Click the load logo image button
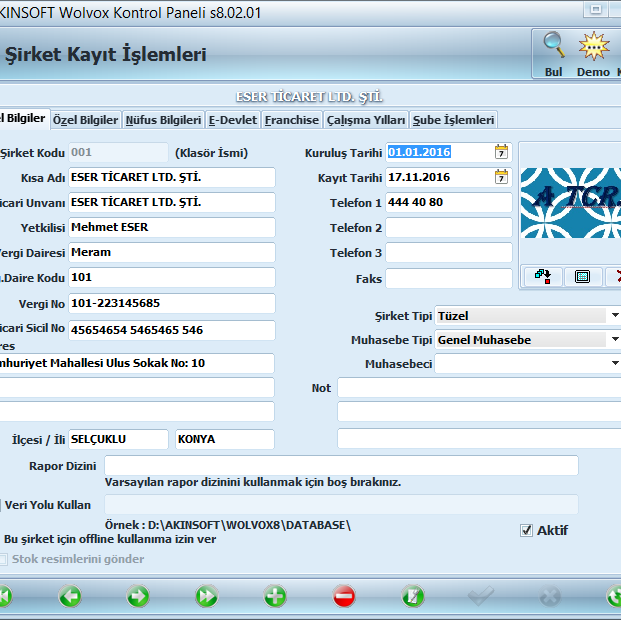This screenshot has height=620, width=621. (x=542, y=276)
